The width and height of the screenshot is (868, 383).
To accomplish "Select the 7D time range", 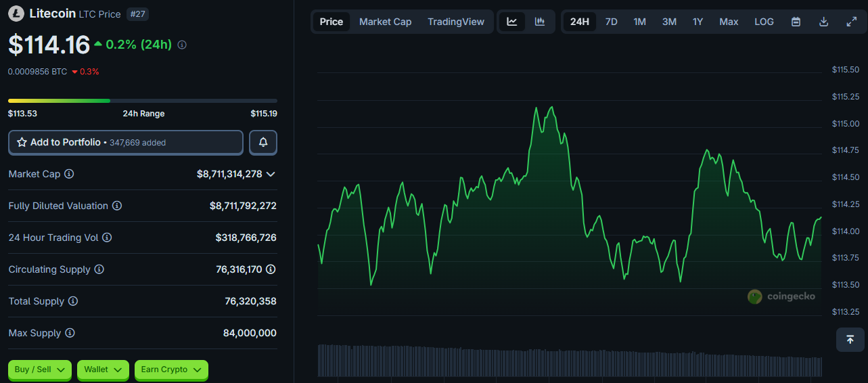I will [x=611, y=22].
